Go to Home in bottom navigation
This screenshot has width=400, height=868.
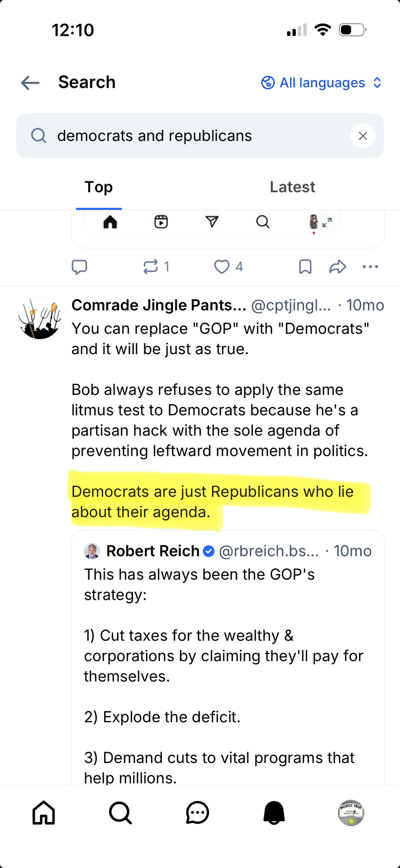pyautogui.click(x=44, y=812)
